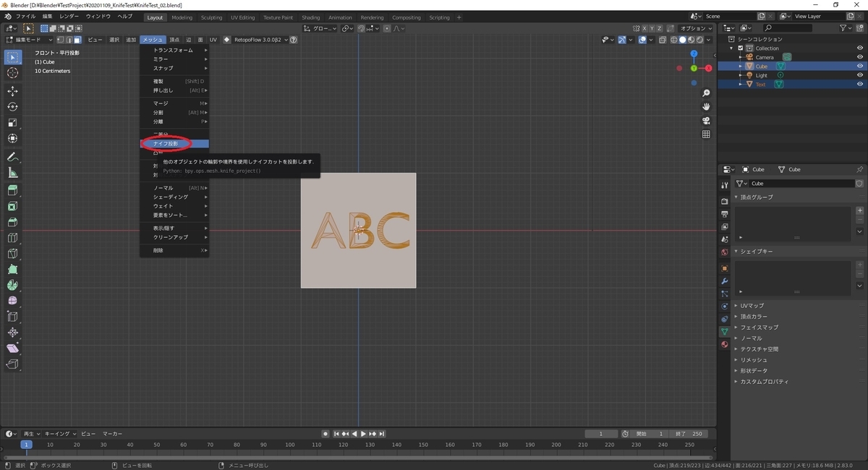This screenshot has width=868, height=470.
Task: Open the edit mode selector dropdown
Action: coord(28,40)
